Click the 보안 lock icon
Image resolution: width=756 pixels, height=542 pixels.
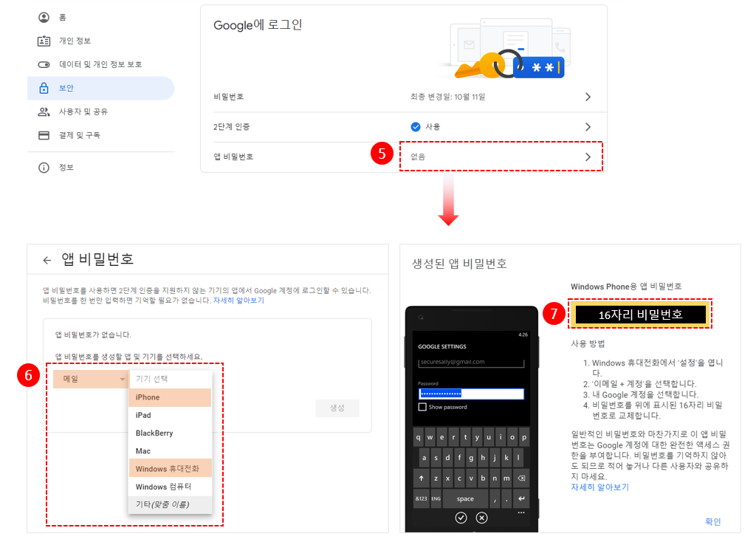(44, 88)
